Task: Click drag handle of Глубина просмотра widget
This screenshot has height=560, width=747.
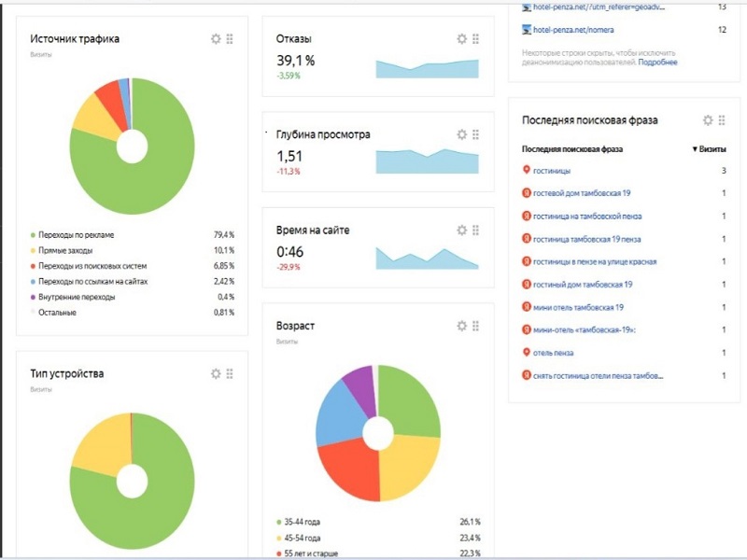Action: coord(476,134)
